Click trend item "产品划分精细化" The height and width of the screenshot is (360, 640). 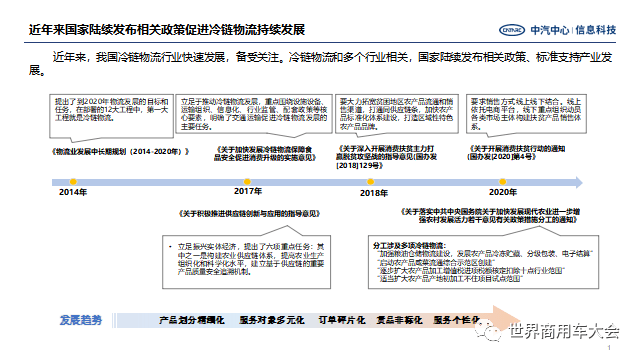coord(192,320)
